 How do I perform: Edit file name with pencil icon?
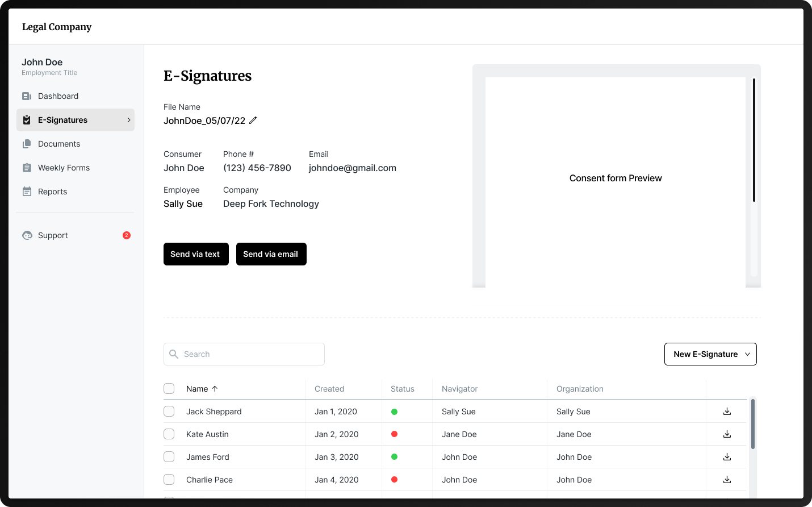(253, 120)
